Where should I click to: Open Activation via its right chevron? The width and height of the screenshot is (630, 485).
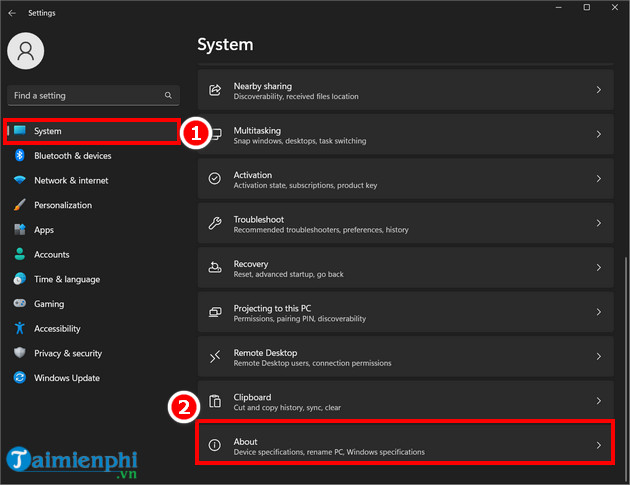[x=599, y=178]
